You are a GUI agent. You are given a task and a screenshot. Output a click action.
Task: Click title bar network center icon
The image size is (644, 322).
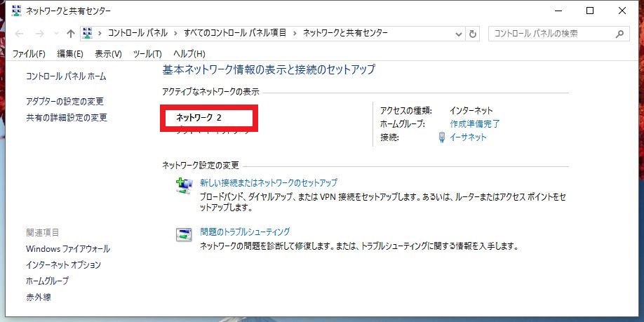(x=16, y=11)
